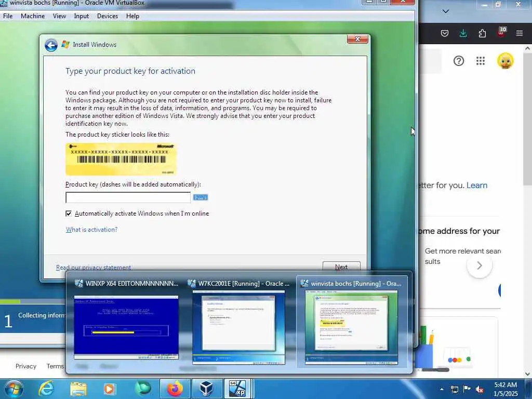Click the Action Center flag tray icon
The height and width of the screenshot is (399, 532).
[x=467, y=389]
